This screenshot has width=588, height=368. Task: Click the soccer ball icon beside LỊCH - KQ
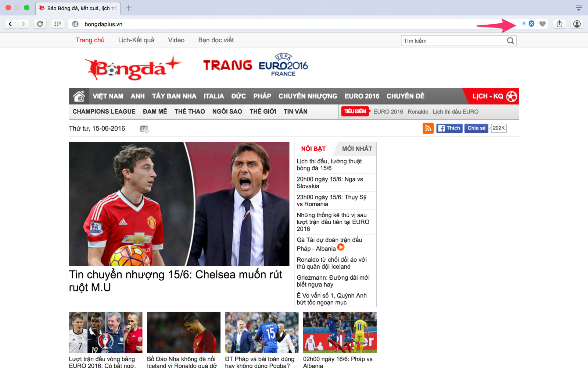pos(512,96)
